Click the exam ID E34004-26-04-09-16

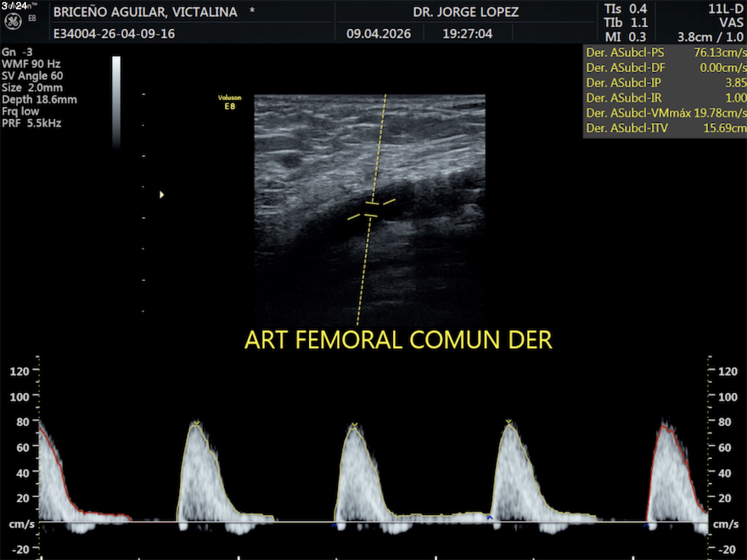(x=114, y=34)
